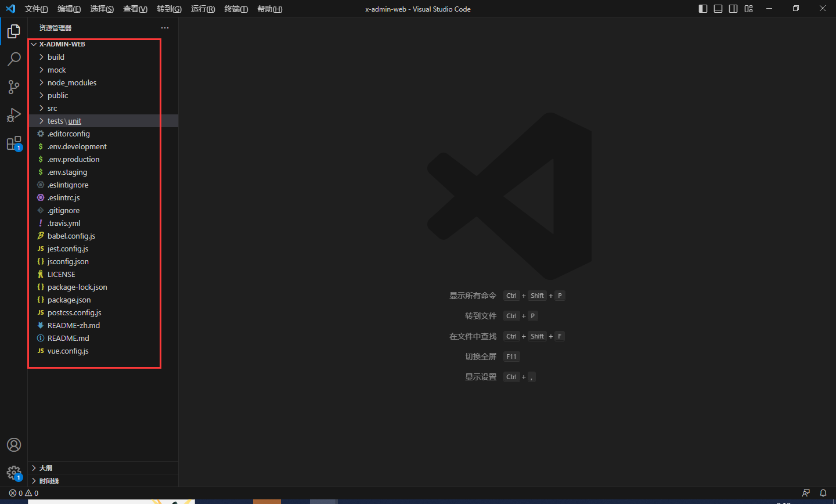The width and height of the screenshot is (836, 504).
Task: Open vue.config.js file
Action: coord(103,351)
